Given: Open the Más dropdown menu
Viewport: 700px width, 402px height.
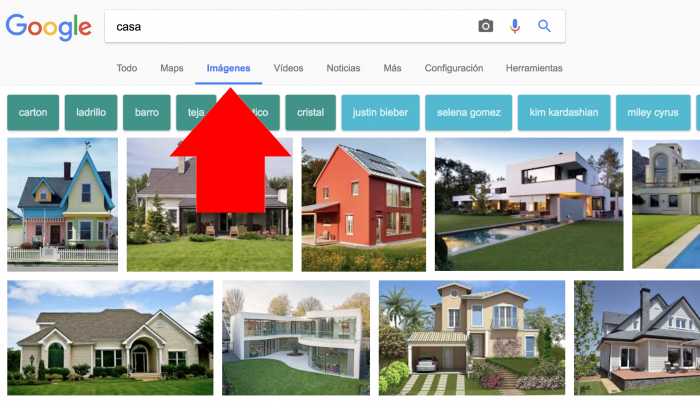Looking at the screenshot, I should pyautogui.click(x=392, y=68).
